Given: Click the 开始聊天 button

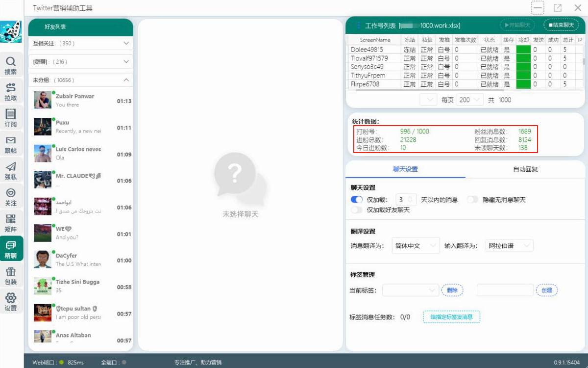Looking at the screenshot, I should tap(517, 25).
